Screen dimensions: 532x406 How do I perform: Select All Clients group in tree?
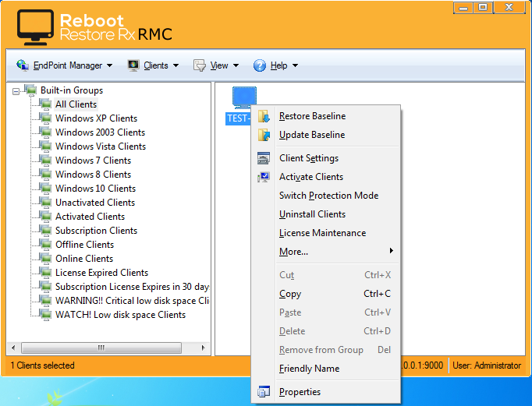tap(76, 104)
